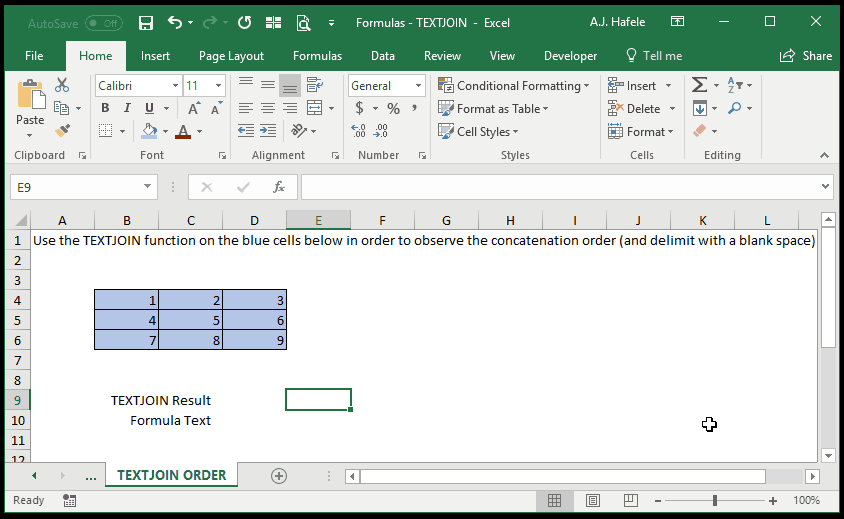Click the Wrap Text icon
This screenshot has height=519, width=844.
pyautogui.click(x=315, y=85)
